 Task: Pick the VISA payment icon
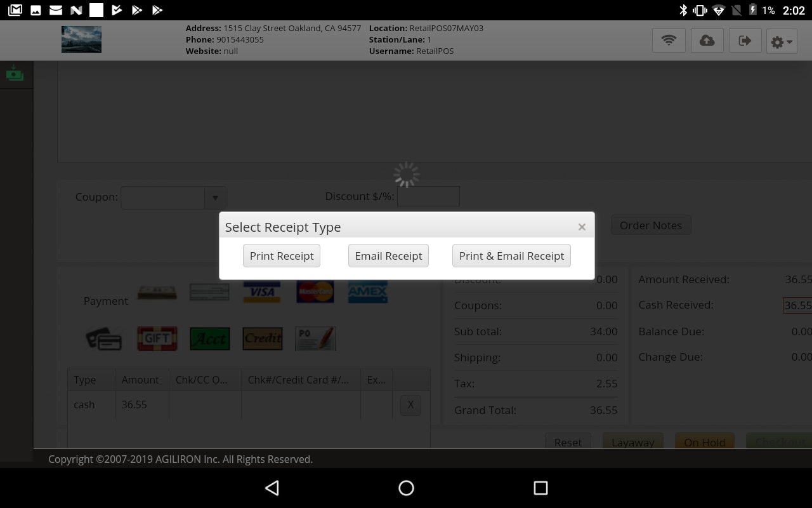click(x=262, y=292)
